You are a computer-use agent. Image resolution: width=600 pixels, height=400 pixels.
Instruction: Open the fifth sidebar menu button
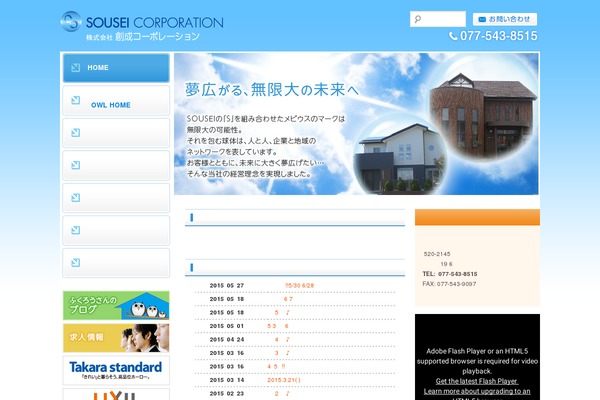(116, 198)
